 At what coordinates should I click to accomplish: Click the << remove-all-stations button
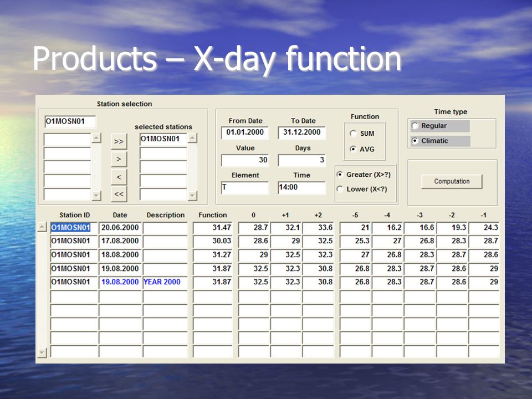click(119, 194)
